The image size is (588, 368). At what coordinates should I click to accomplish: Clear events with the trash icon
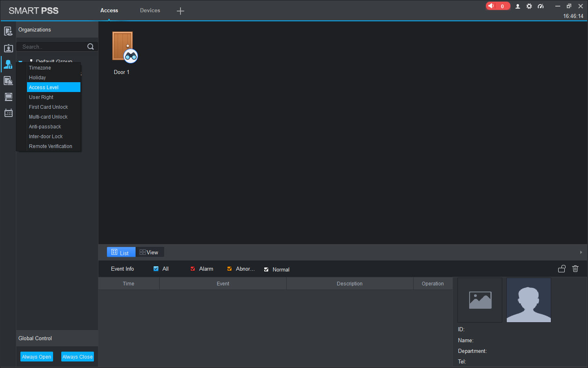575,269
